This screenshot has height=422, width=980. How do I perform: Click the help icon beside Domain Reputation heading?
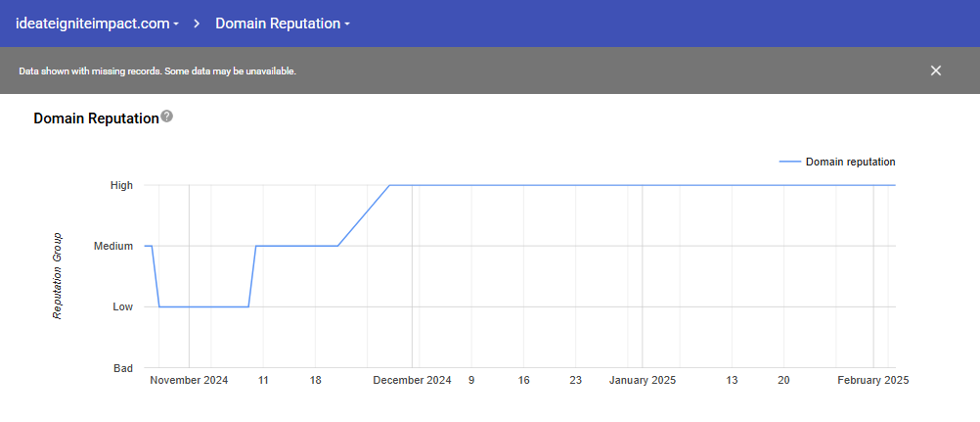pyautogui.click(x=167, y=117)
